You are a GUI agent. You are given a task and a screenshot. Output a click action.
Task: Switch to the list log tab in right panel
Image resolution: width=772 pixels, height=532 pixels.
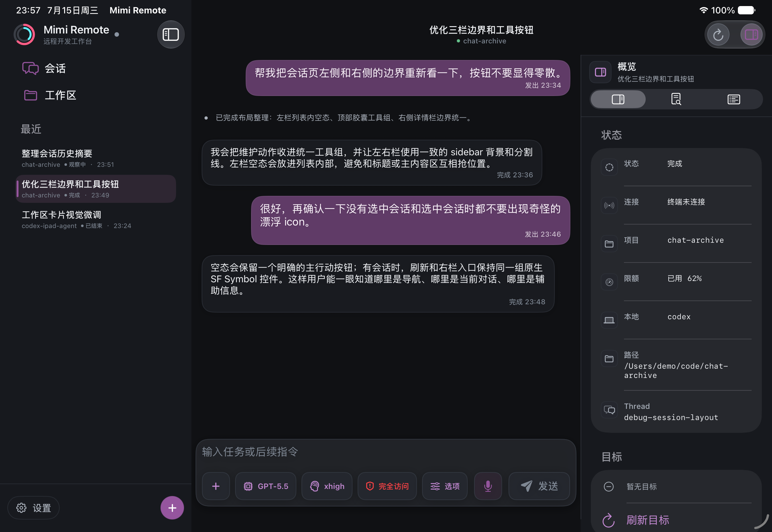coord(734,99)
